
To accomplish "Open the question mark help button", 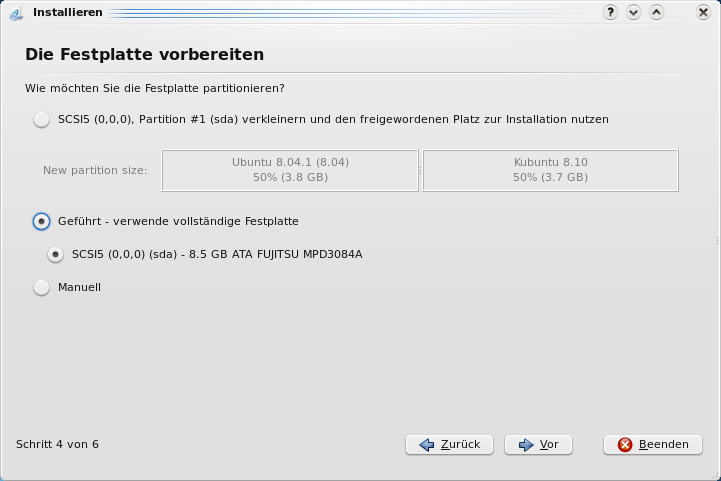I will (x=611, y=12).
